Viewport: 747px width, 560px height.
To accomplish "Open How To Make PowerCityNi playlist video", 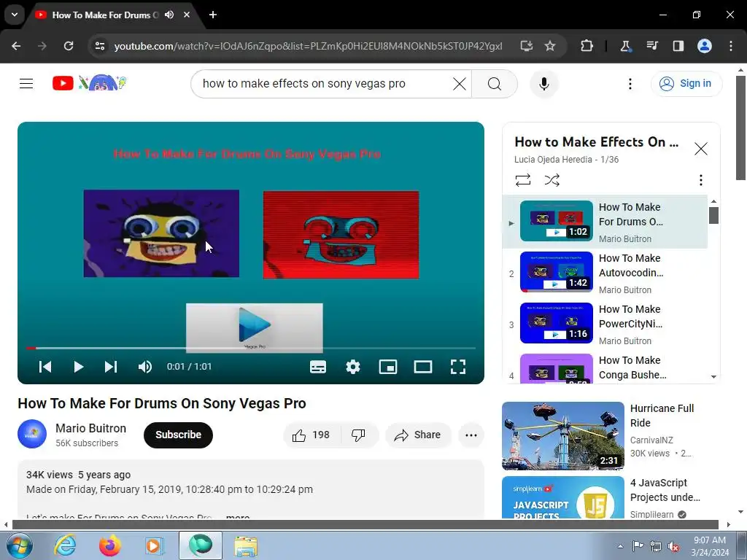I will (x=605, y=324).
